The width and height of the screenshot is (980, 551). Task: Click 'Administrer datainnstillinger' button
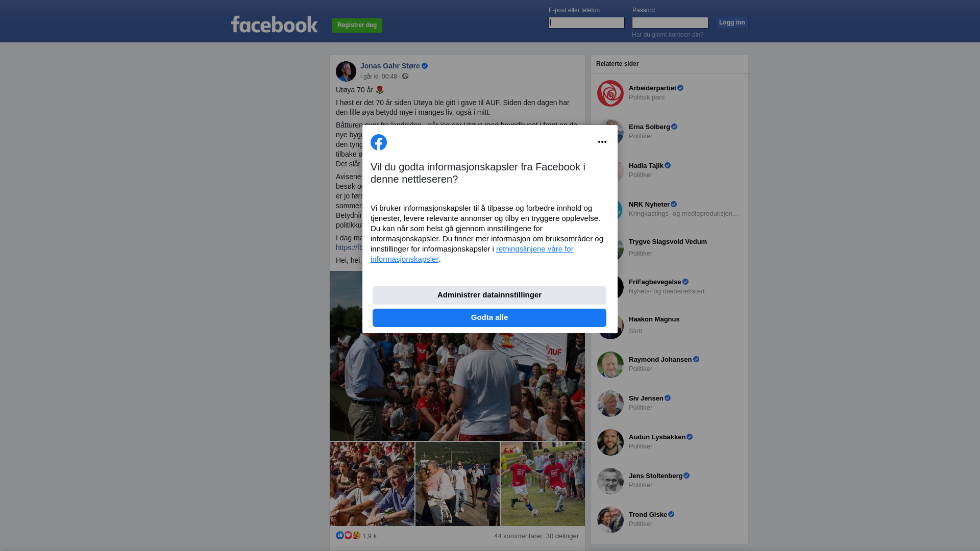(x=489, y=295)
